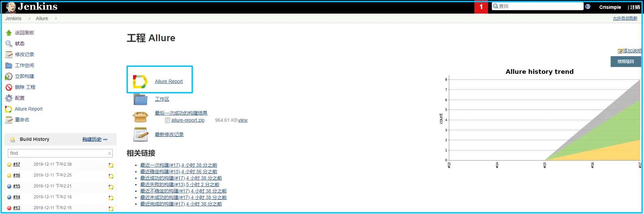Focus the build history find field

pos(60,153)
